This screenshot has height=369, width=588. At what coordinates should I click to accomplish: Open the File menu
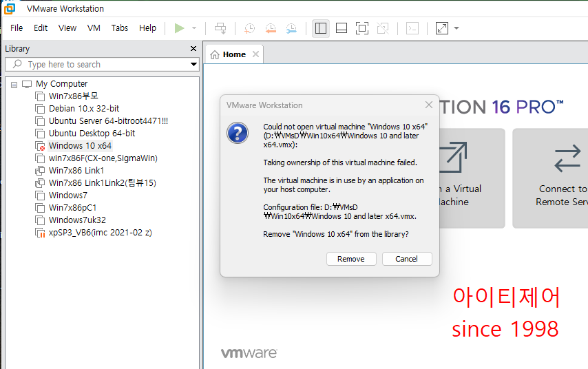click(17, 28)
